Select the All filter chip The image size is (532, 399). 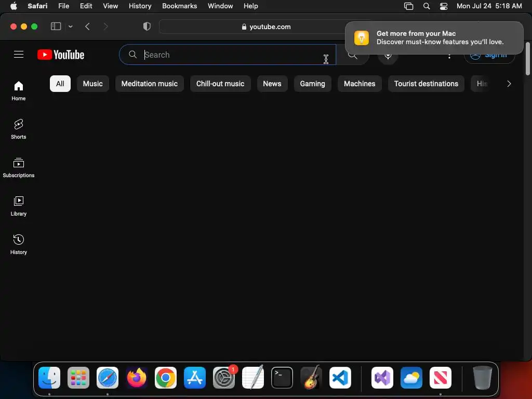60,84
